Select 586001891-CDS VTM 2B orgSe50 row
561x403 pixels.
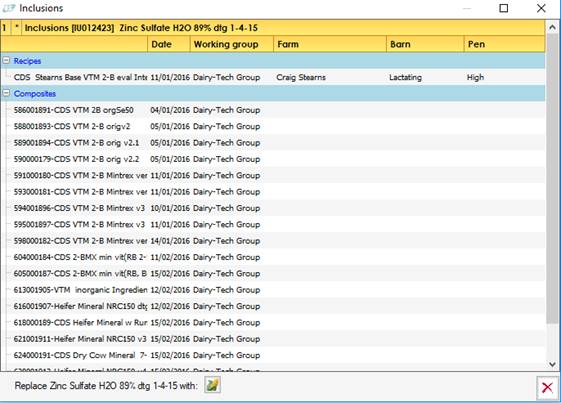tap(274, 110)
